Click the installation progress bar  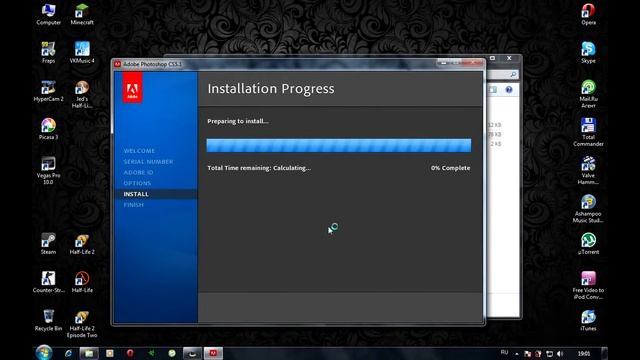pyautogui.click(x=339, y=145)
